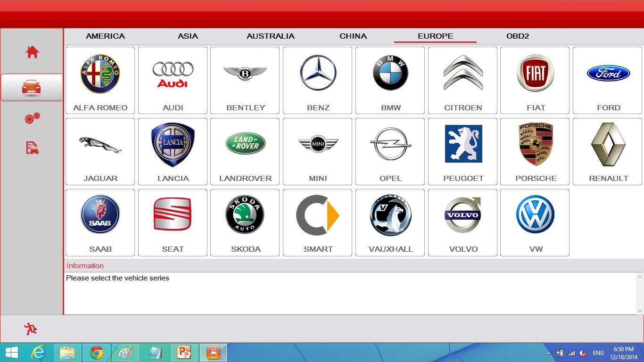This screenshot has height=362, width=644.
Task: Pick the Porsche brand crest
Action: pyautogui.click(x=536, y=144)
